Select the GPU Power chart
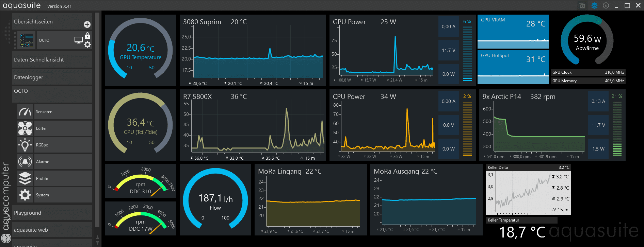Image resolution: width=644 pixels, height=247 pixels. pos(383,50)
